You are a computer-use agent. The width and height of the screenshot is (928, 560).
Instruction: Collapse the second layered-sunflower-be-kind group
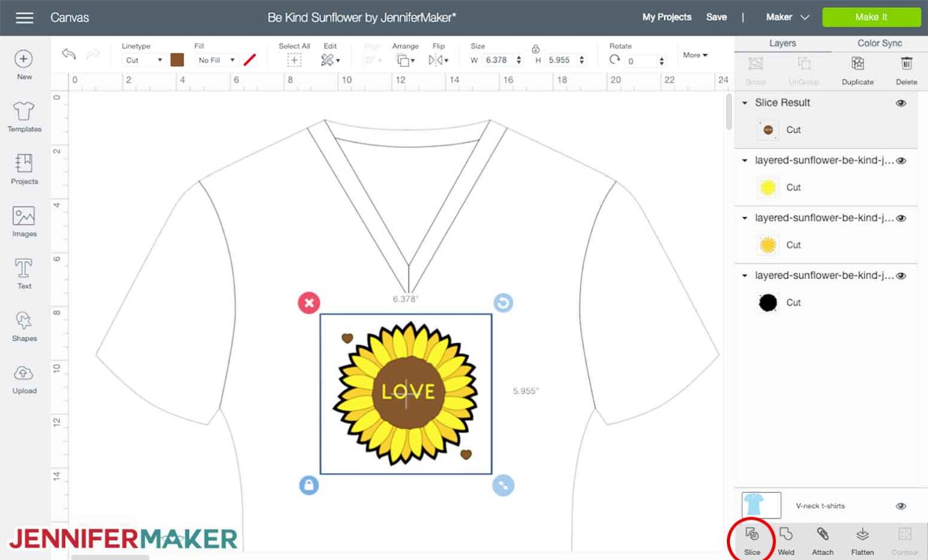pos(745,218)
